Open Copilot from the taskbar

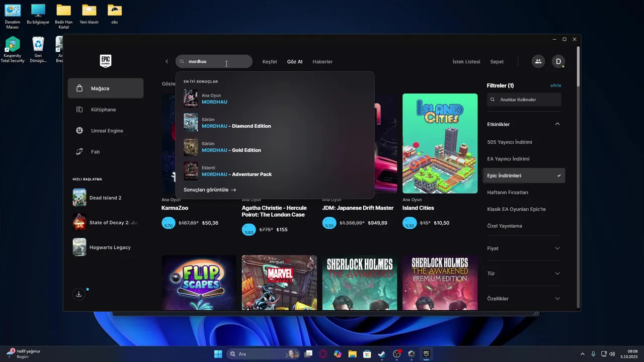[x=338, y=354]
